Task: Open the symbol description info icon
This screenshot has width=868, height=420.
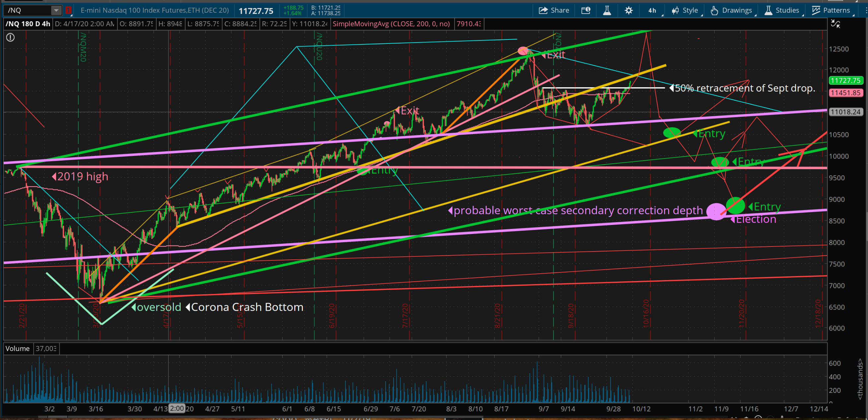Action: (586, 10)
